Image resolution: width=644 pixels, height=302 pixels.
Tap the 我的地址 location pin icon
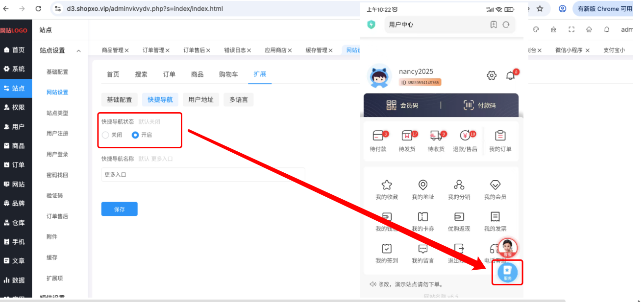point(423,185)
